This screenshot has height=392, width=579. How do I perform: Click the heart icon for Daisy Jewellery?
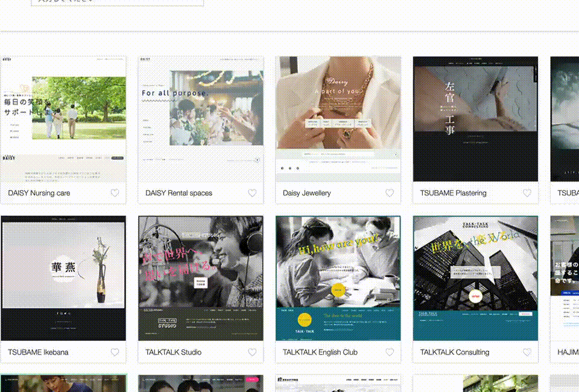point(390,192)
